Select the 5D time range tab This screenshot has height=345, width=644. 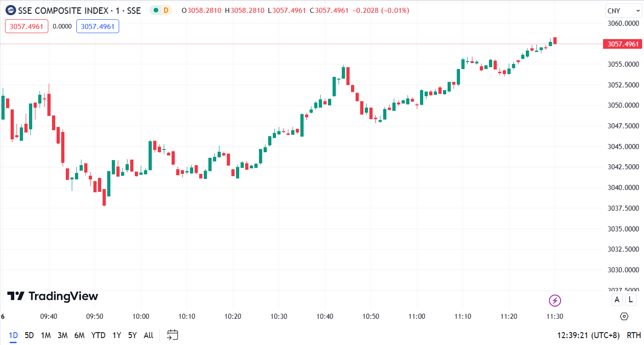29,335
